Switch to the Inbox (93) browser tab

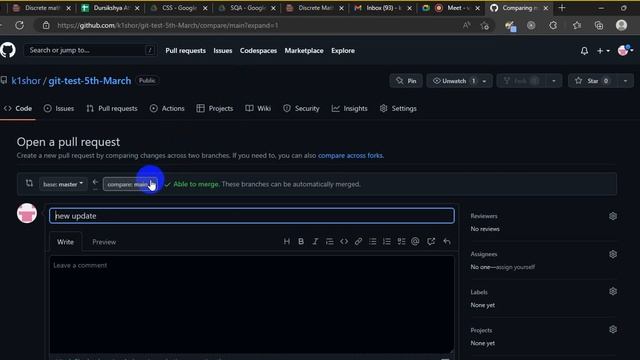coord(382,8)
